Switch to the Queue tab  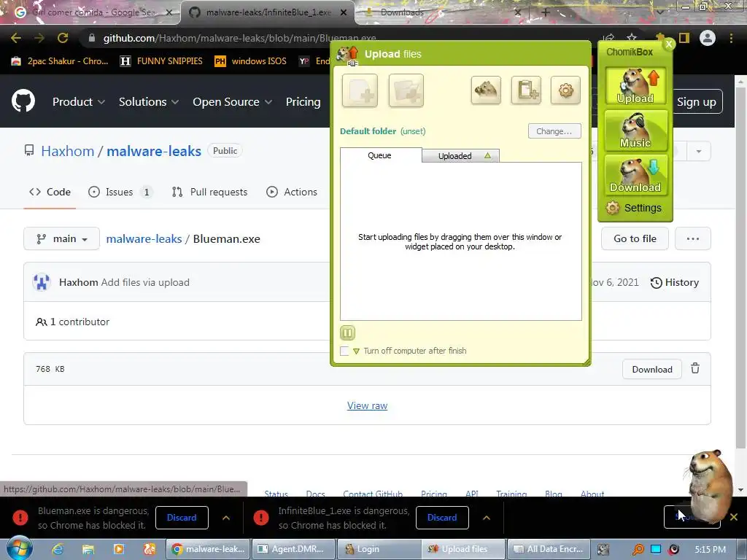(379, 155)
